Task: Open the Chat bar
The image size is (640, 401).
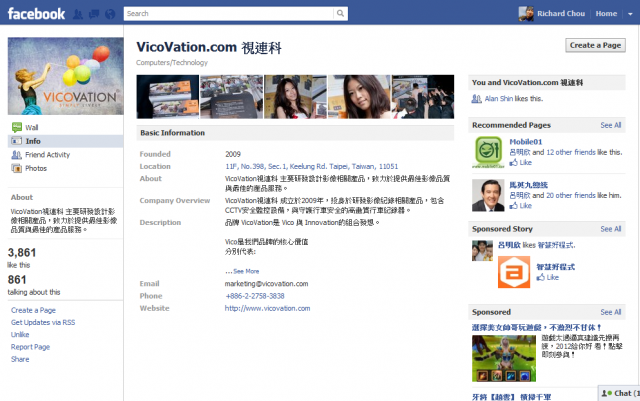Action: click(619, 393)
